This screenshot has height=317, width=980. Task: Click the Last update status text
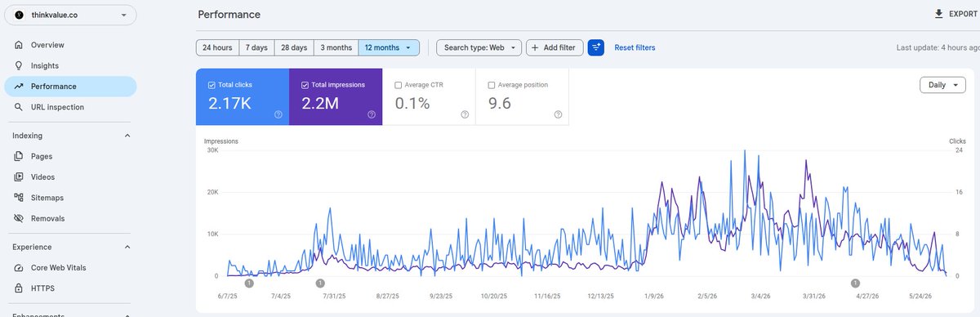[x=938, y=47]
